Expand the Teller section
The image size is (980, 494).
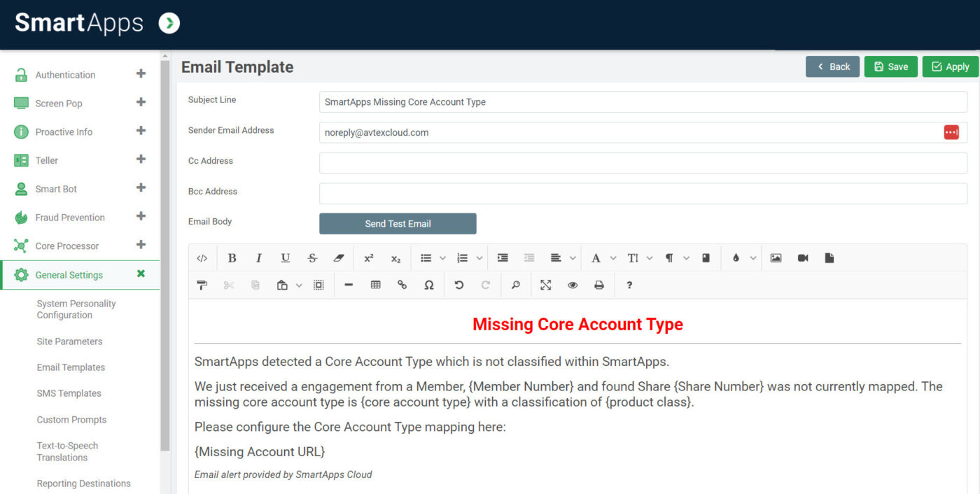tap(141, 160)
